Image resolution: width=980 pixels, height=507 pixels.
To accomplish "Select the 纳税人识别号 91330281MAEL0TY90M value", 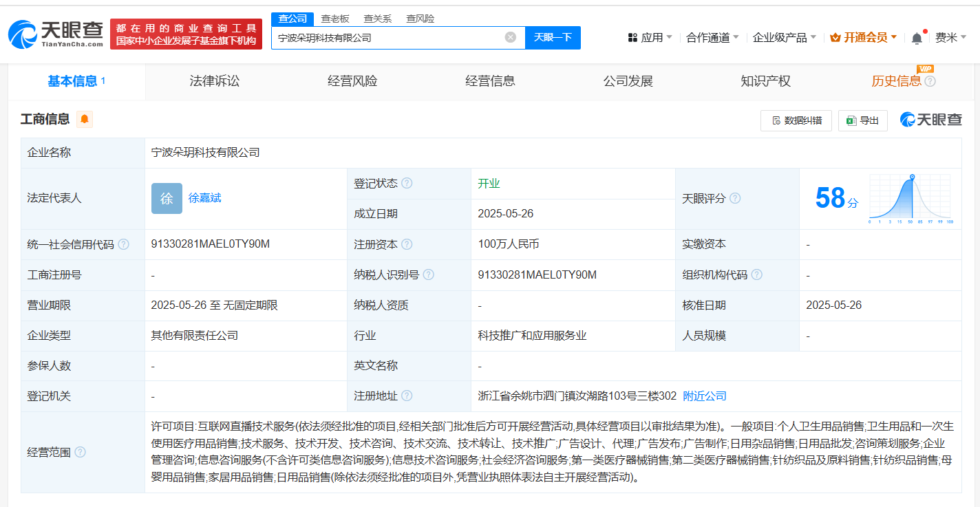I will click(x=537, y=274).
